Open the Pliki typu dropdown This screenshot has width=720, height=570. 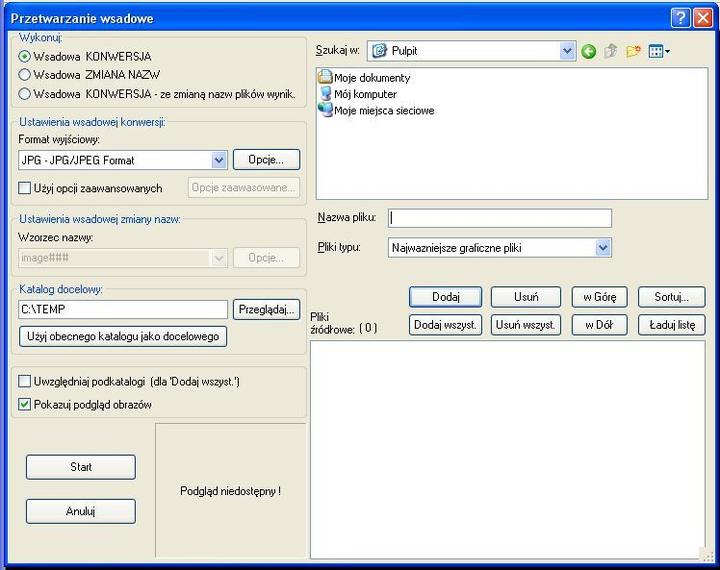602,247
